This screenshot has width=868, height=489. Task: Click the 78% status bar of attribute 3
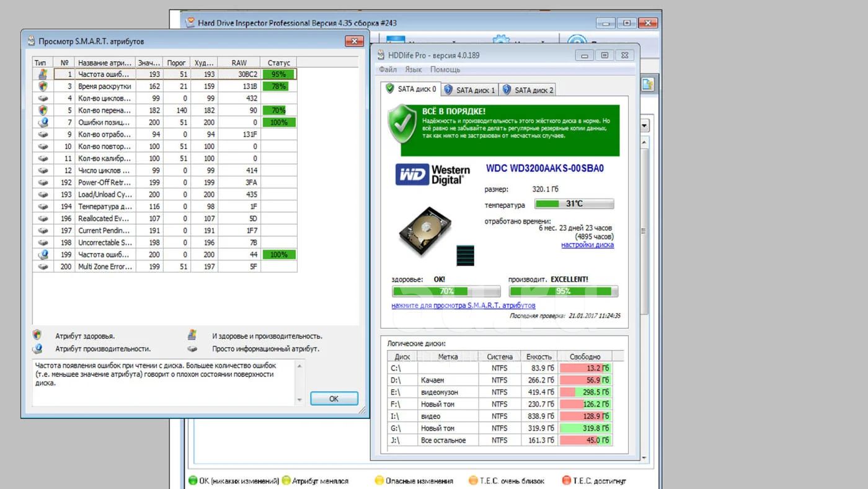point(278,86)
